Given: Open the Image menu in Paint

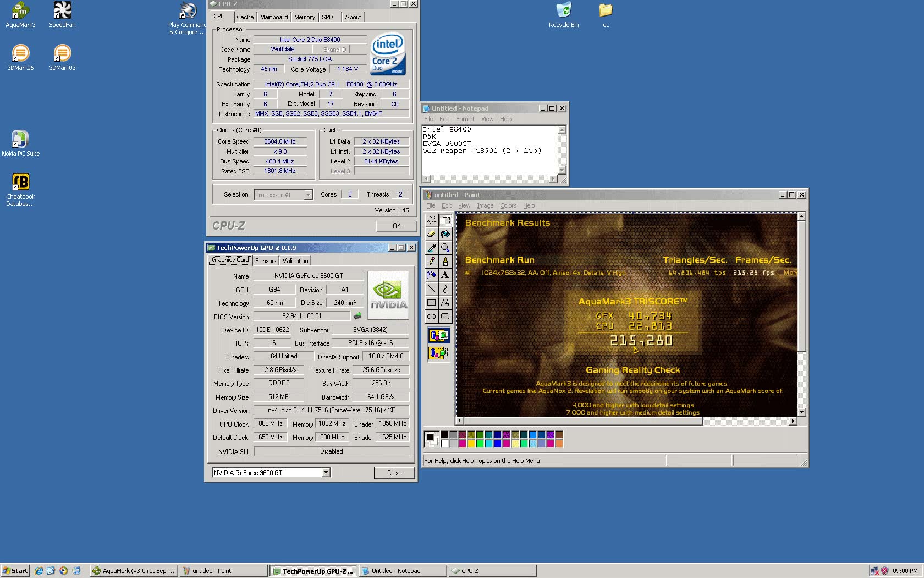Looking at the screenshot, I should click(x=485, y=205).
